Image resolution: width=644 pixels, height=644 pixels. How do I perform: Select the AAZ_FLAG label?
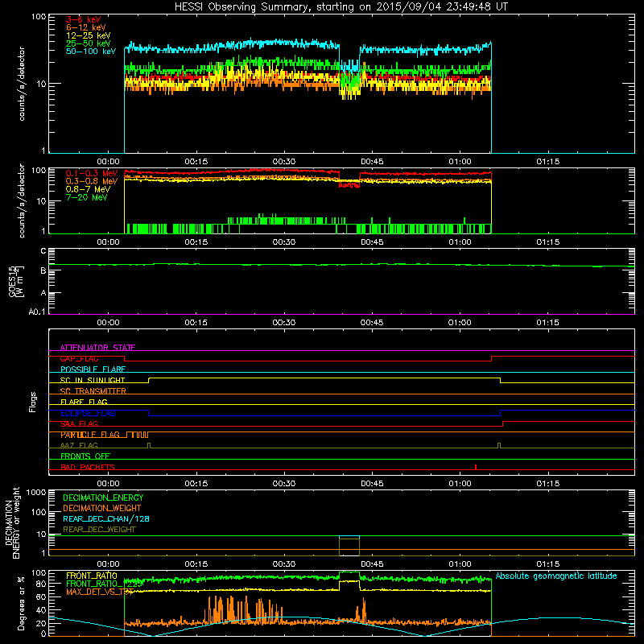click(79, 445)
